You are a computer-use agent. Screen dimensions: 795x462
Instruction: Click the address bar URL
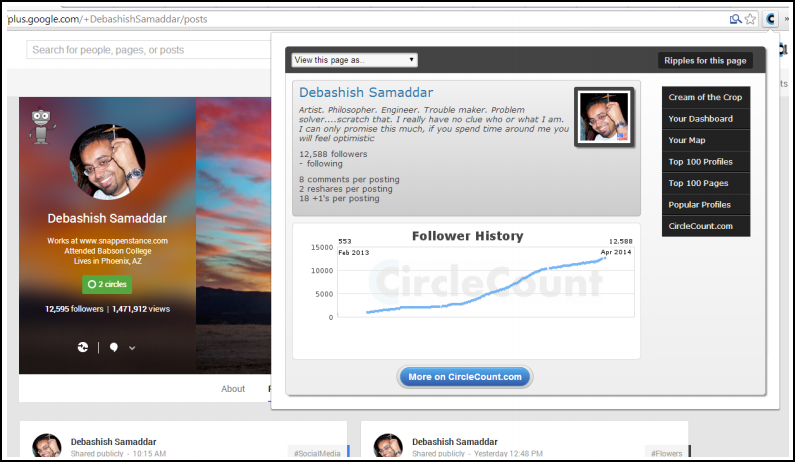[107, 19]
